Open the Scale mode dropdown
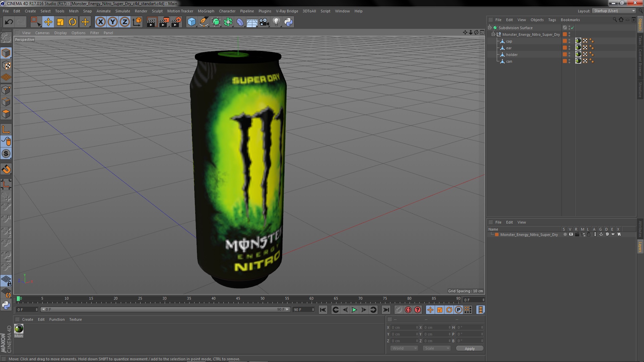The image size is (644, 362). (436, 348)
